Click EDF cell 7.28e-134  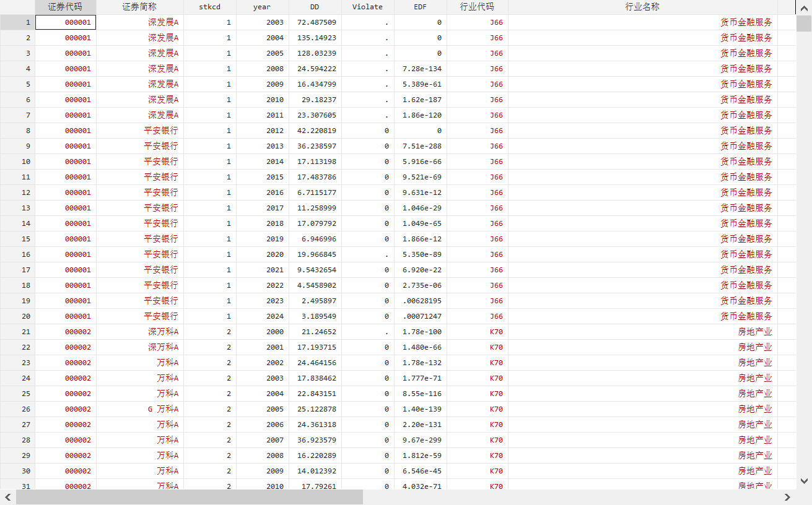422,69
